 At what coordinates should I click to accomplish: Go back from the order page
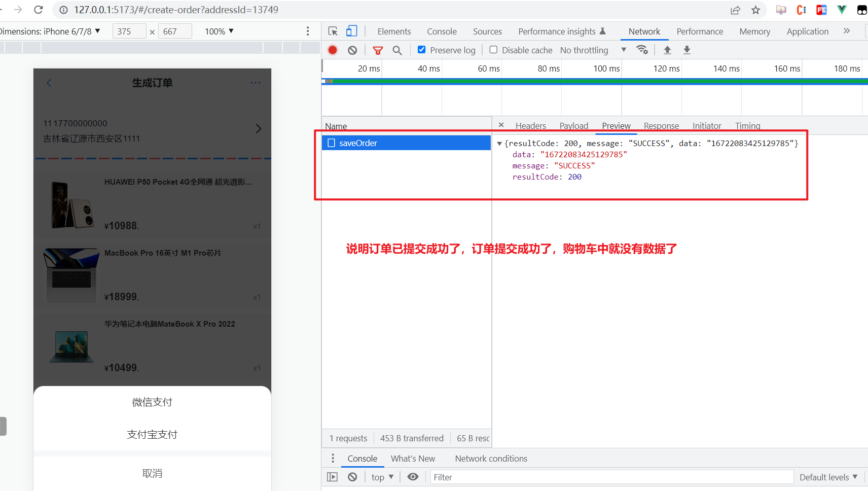click(49, 83)
